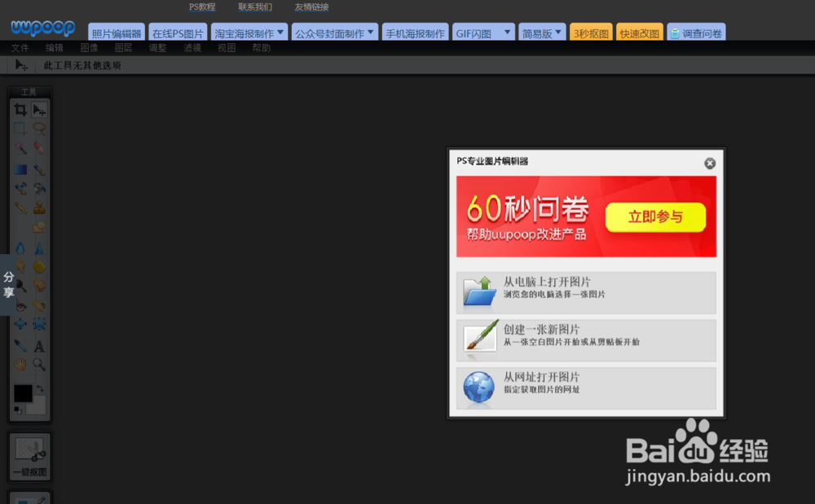The height and width of the screenshot is (504, 815).
Task: Open the 视图 menu
Action: 227,48
